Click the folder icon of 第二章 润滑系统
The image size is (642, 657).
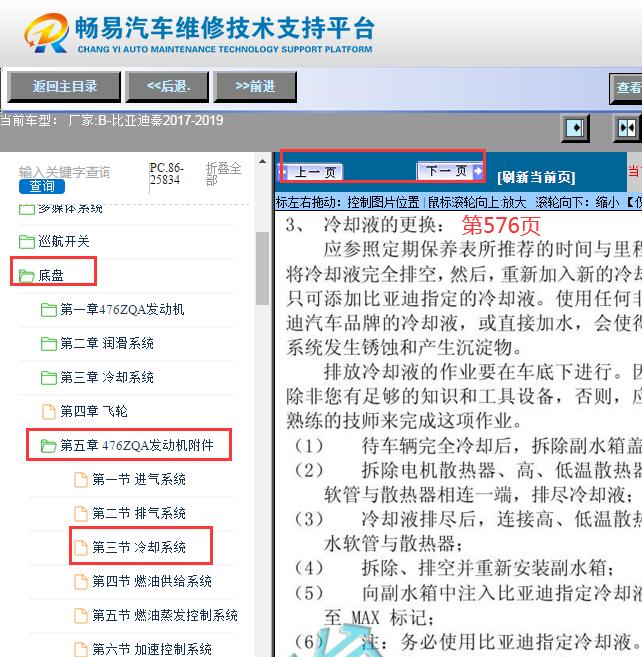49,344
